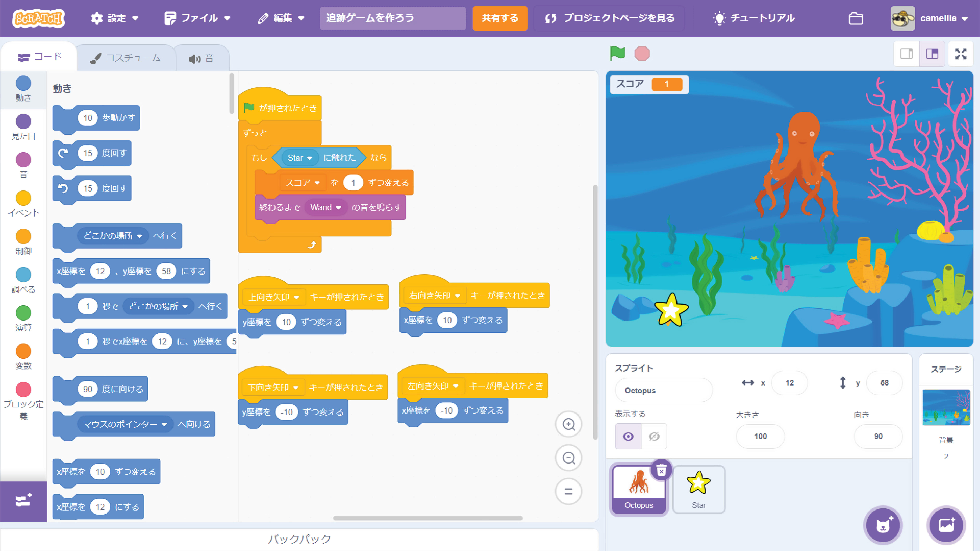
Task: Select the イベント block category
Action: [x=23, y=204]
